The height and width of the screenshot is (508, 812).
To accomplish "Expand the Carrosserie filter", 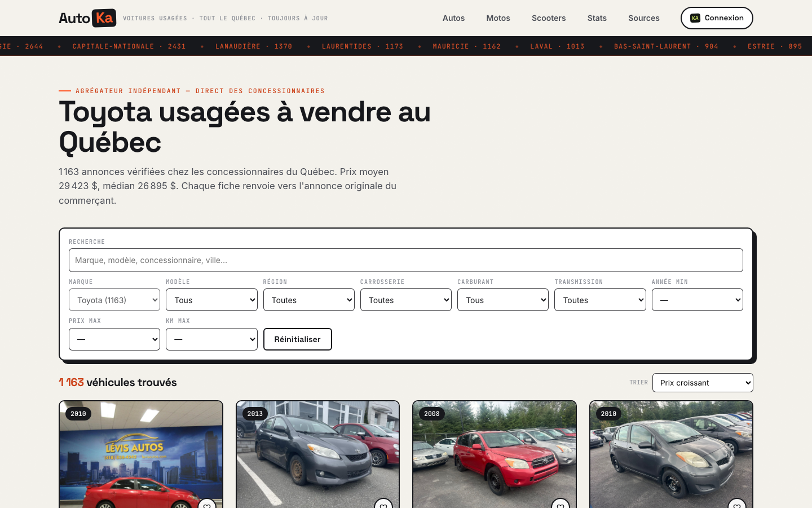I will pos(406,300).
